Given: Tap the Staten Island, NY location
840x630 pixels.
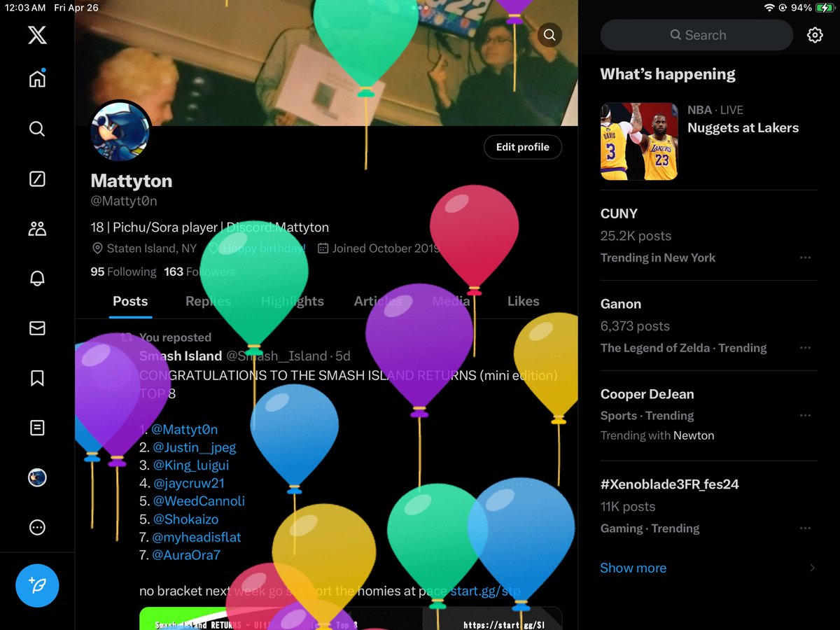Looking at the screenshot, I should coord(145,248).
